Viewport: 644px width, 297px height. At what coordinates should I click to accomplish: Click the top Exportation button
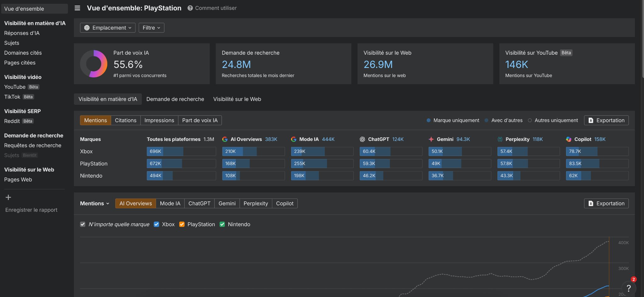[606, 120]
